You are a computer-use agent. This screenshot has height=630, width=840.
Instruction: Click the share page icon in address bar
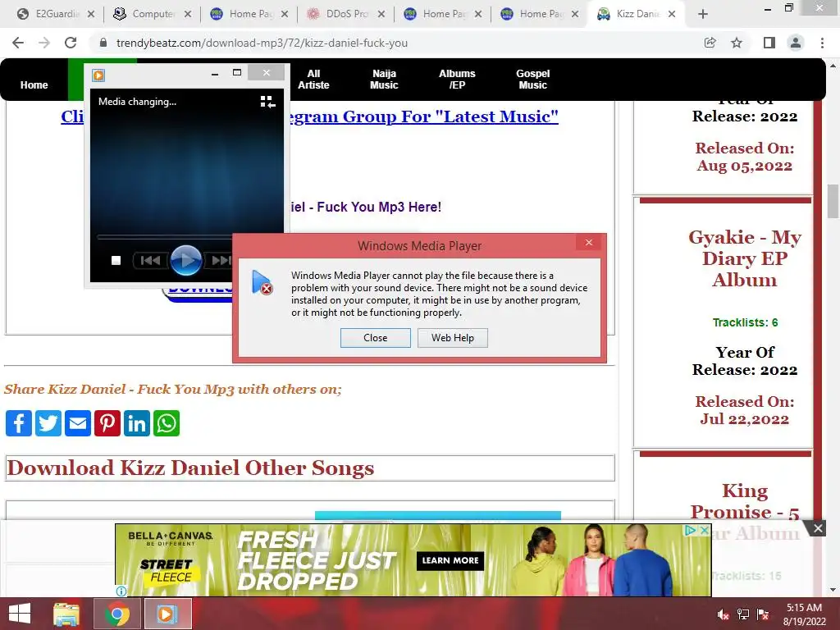point(710,43)
